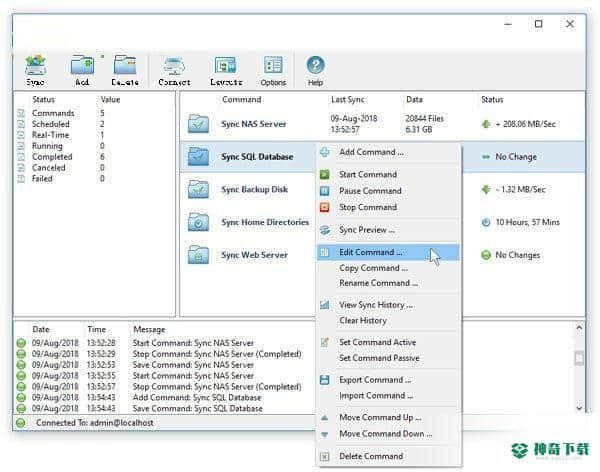Click the connection status icon in status bar
600x472 pixels.
[21, 423]
